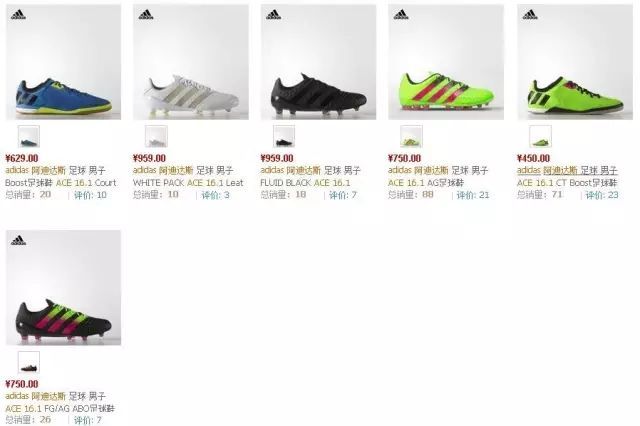Open the black-pink FG/AG shoe product image
Screen dimensions: 640x426
pos(63,288)
